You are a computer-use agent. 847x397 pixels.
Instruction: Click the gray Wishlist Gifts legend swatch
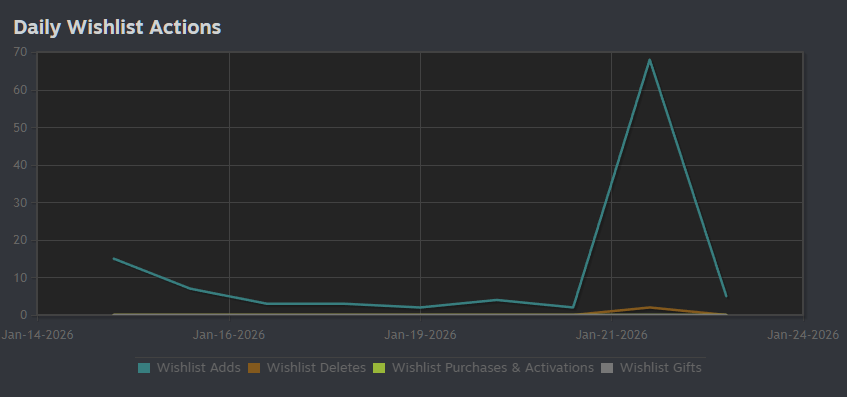[607, 368]
